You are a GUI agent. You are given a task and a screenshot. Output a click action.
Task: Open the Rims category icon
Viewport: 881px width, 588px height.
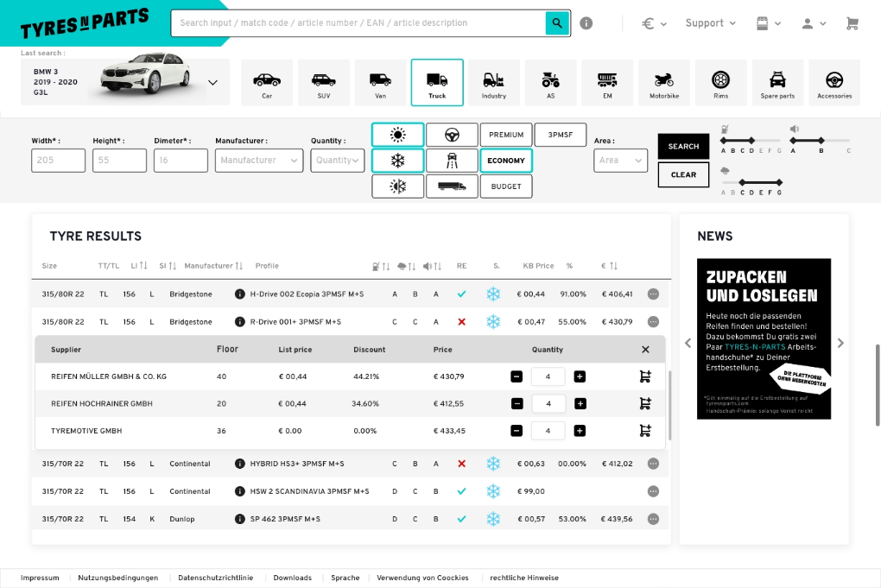(721, 83)
